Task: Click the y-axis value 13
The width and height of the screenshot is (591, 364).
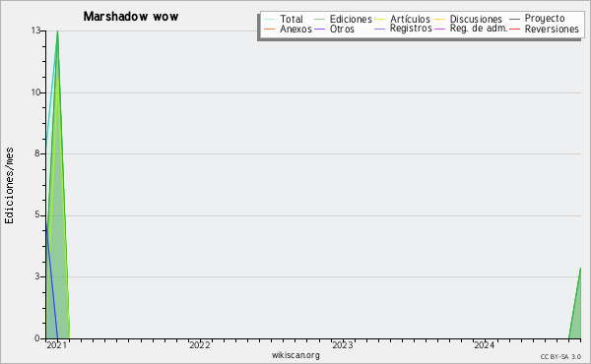Action: point(35,30)
